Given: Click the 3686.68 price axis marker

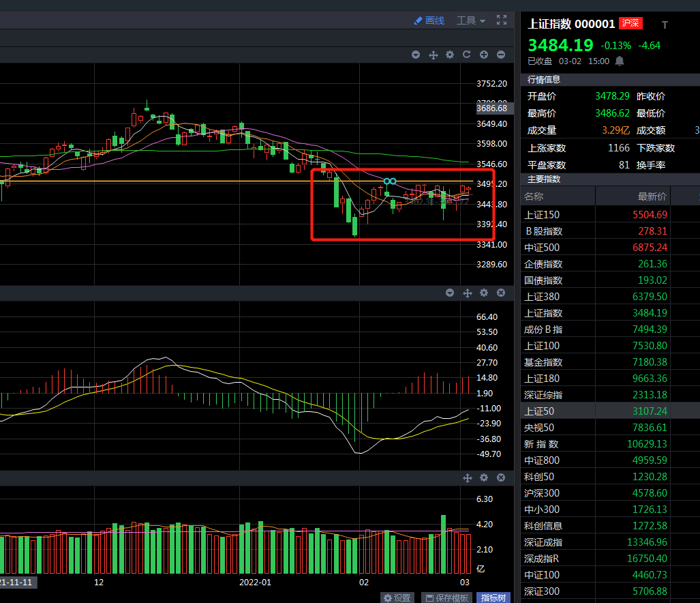Looking at the screenshot, I should (x=493, y=108).
